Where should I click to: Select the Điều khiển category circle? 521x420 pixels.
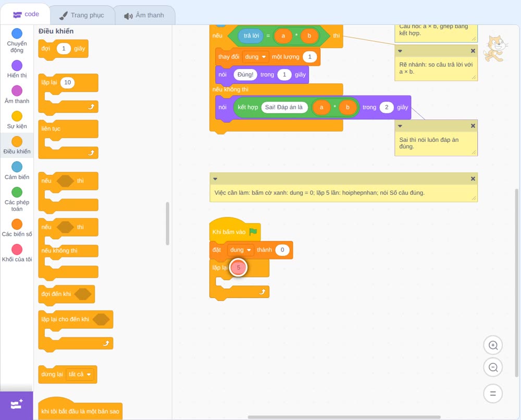pyautogui.click(x=17, y=142)
